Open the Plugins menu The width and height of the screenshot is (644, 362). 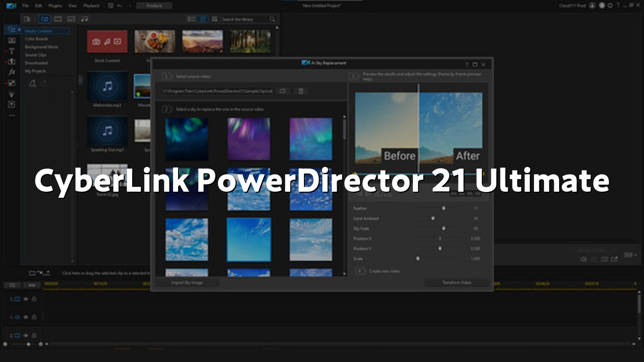pyautogui.click(x=55, y=6)
